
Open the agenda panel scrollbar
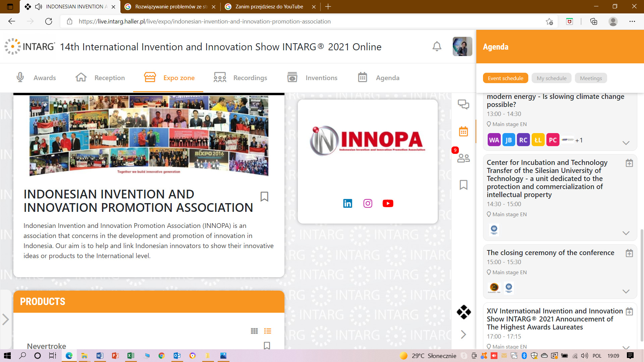(x=642, y=285)
